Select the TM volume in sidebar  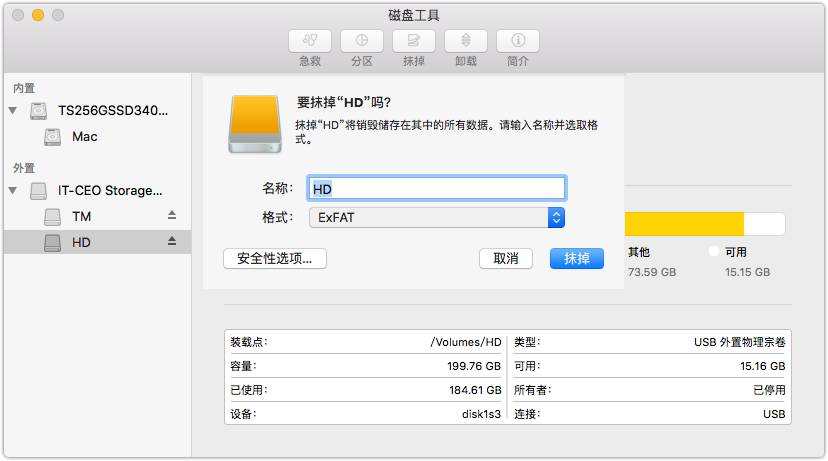click(81, 216)
